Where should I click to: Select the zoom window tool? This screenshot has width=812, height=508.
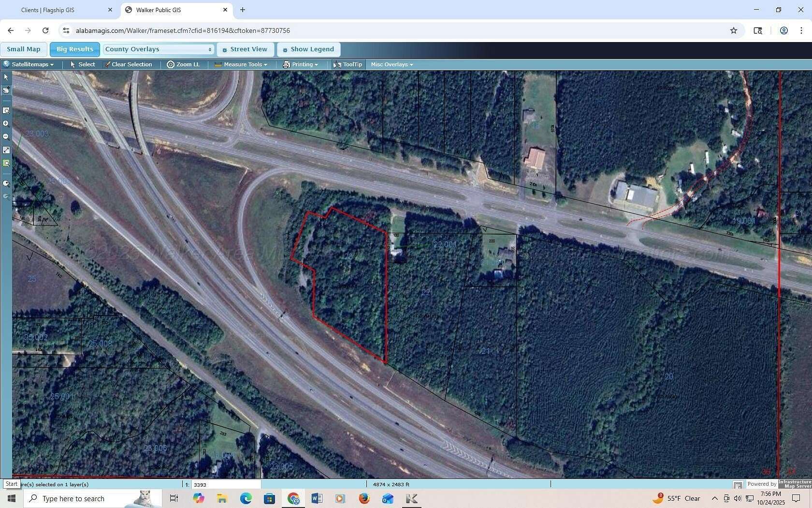6,110
